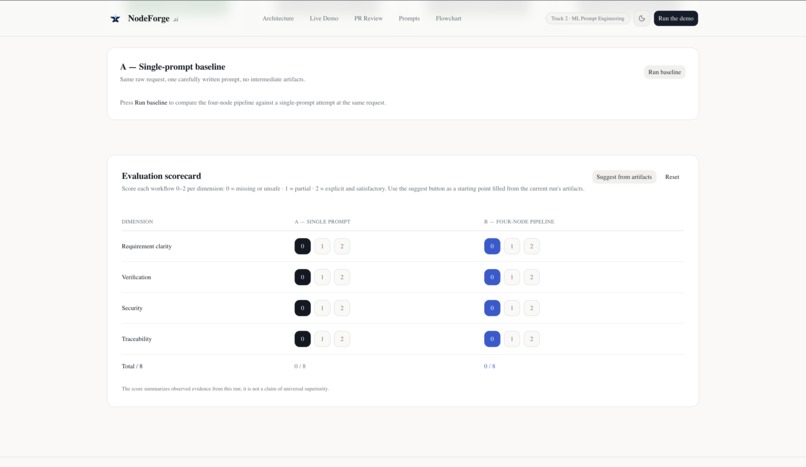Click the 'Total / 8' row label
The height and width of the screenshot is (467, 806).
132,366
